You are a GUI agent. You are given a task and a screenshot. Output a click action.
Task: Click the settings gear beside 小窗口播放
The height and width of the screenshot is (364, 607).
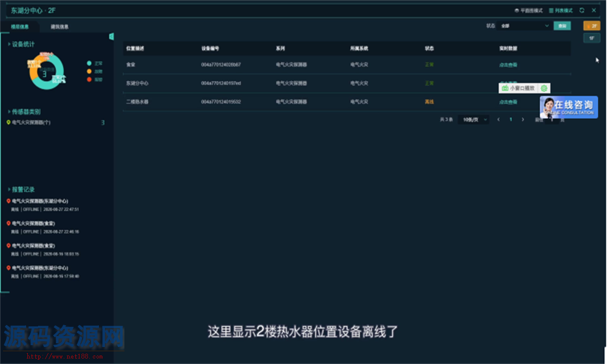pos(544,89)
